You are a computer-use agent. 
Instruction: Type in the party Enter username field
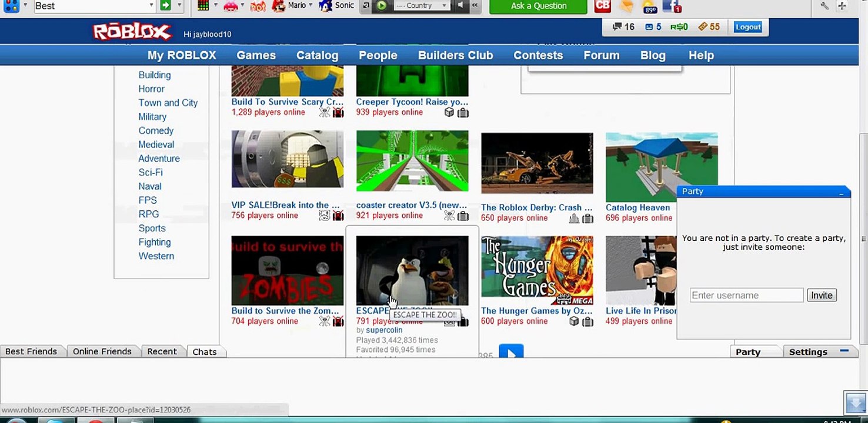click(x=746, y=295)
